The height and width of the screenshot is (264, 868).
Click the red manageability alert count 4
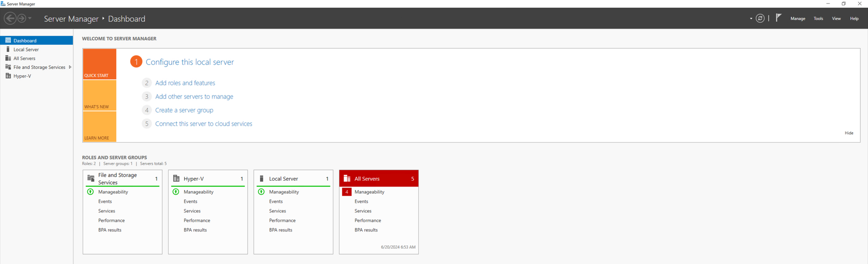(x=347, y=192)
